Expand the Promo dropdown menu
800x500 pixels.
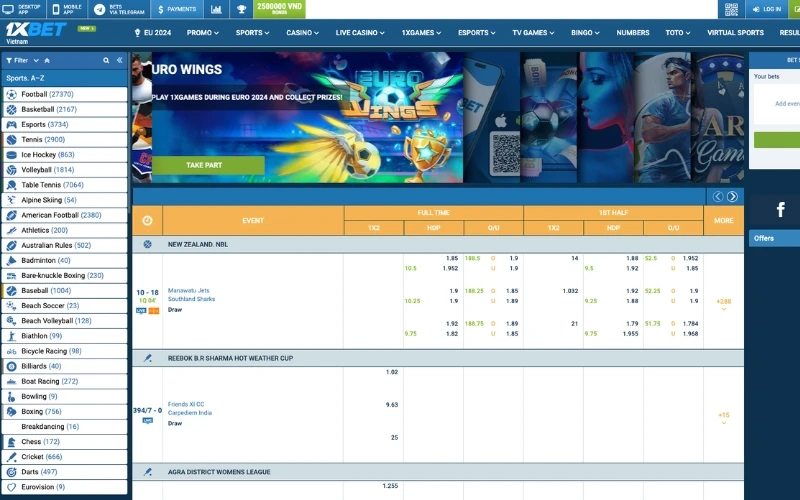point(203,33)
